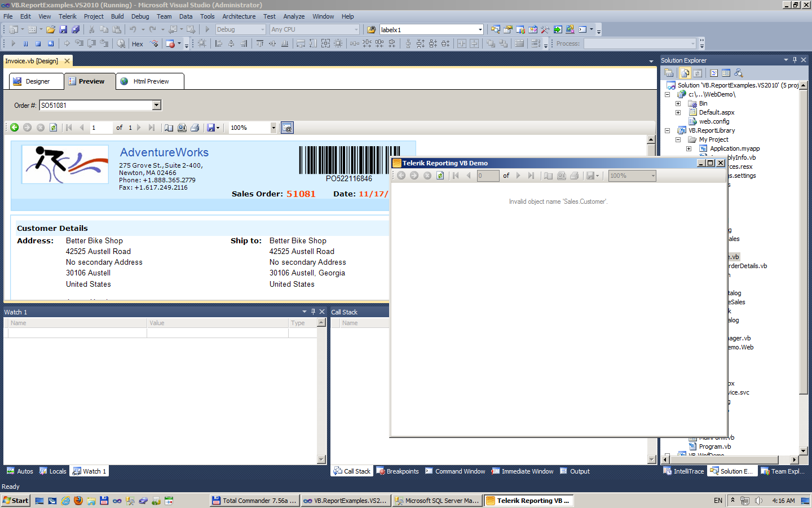This screenshot has width=812, height=508.
Task: Open the Toolbox icon with crossed tools
Action: coord(545,29)
